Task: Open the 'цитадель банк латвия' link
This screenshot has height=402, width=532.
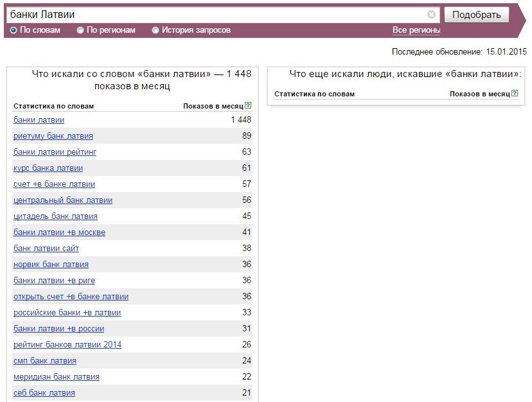Action: click(x=55, y=216)
